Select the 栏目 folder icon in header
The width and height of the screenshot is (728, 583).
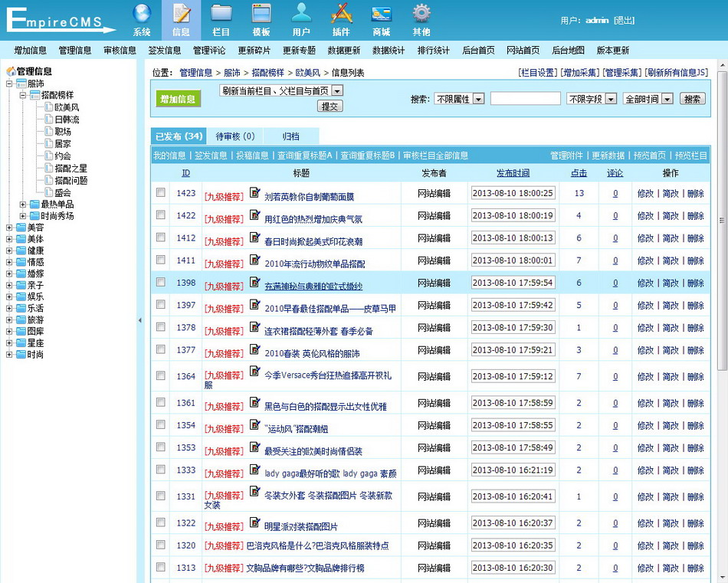[221, 15]
